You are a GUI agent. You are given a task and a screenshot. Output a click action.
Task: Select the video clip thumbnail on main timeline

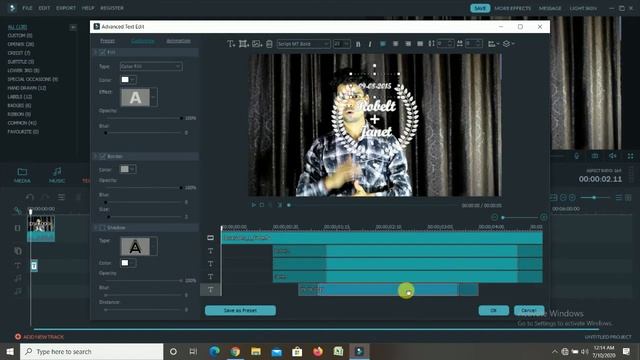[41, 228]
